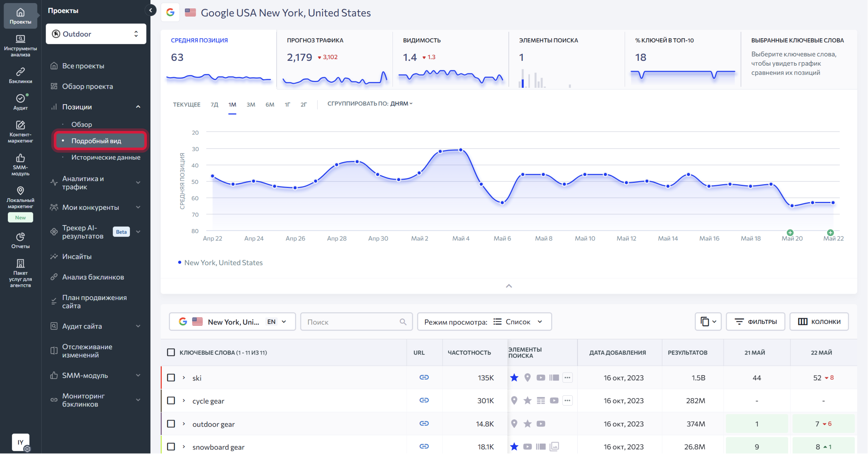Show more search features for ski row
The image size is (868, 454).
(x=567, y=378)
